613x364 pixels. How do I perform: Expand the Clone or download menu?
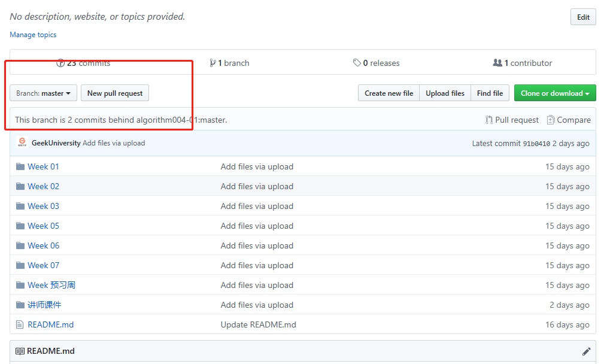[554, 93]
